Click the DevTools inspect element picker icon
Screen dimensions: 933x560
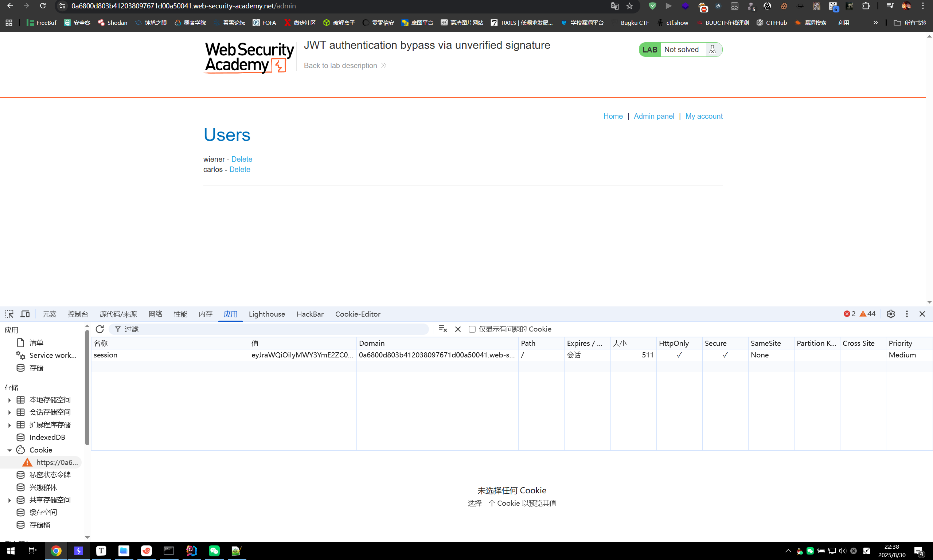coord(9,314)
